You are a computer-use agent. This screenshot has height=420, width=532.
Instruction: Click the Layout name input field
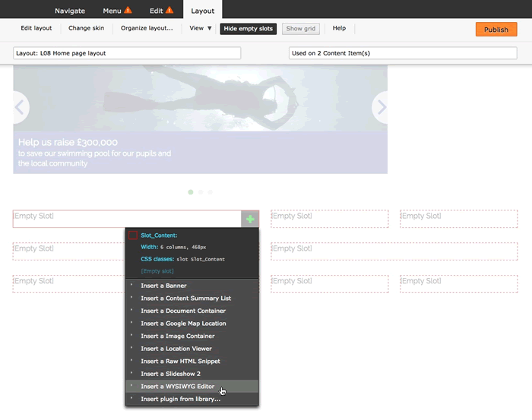127,53
